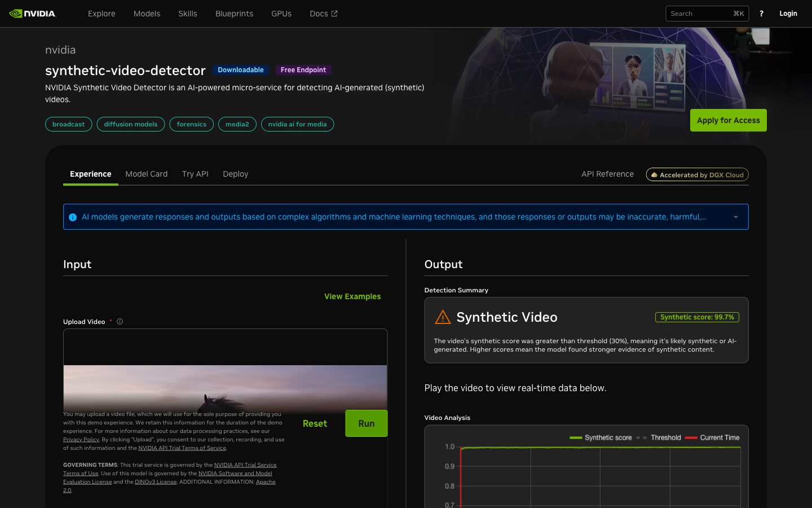812x508 pixels.
Task: Click the NVIDIA logo
Action: (33, 14)
